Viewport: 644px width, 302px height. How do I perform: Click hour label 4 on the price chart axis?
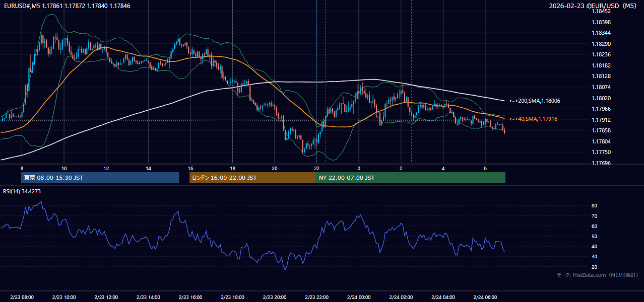(443, 168)
